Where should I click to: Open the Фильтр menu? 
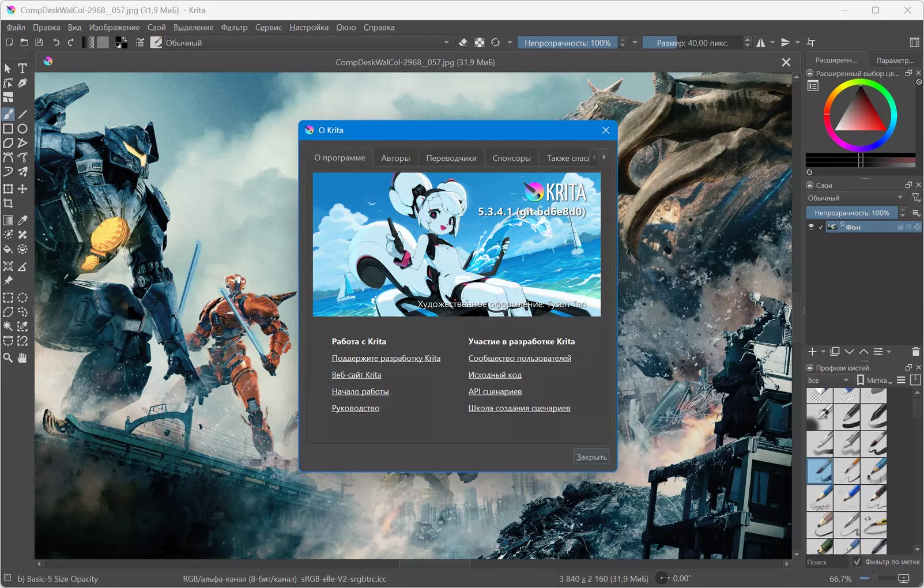235,27
